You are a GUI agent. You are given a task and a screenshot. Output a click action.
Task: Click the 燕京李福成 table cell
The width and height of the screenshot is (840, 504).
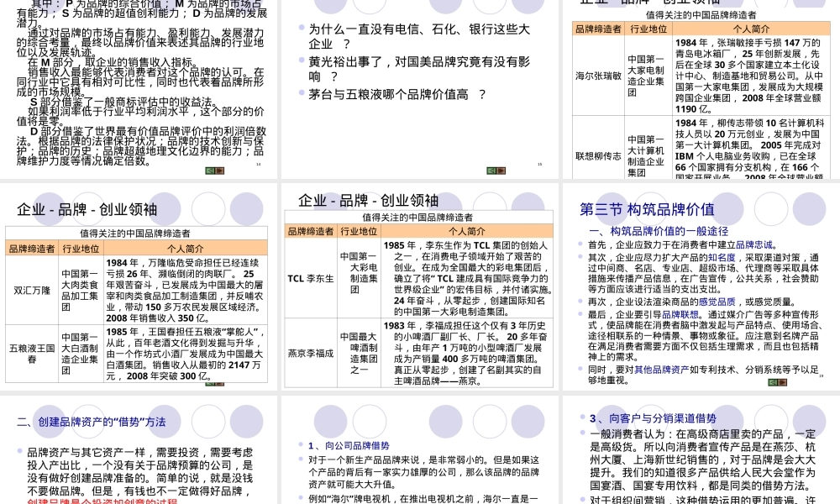point(311,354)
